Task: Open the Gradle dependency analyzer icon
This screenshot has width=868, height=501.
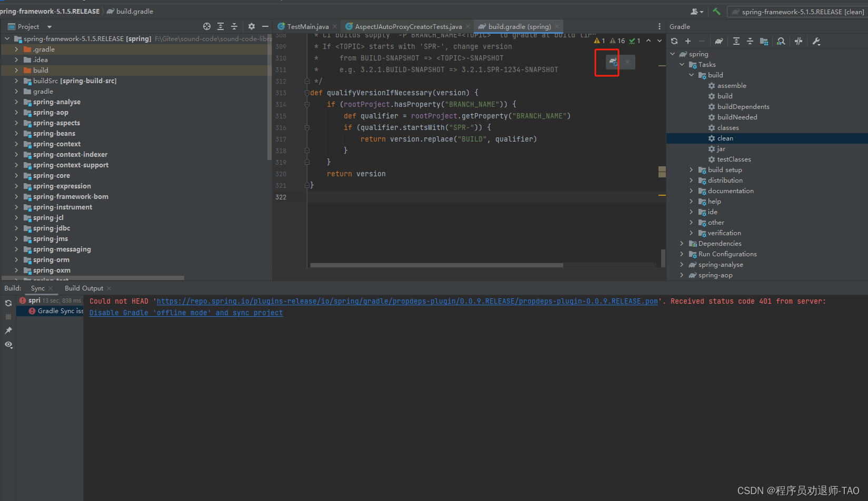Action: 781,41
